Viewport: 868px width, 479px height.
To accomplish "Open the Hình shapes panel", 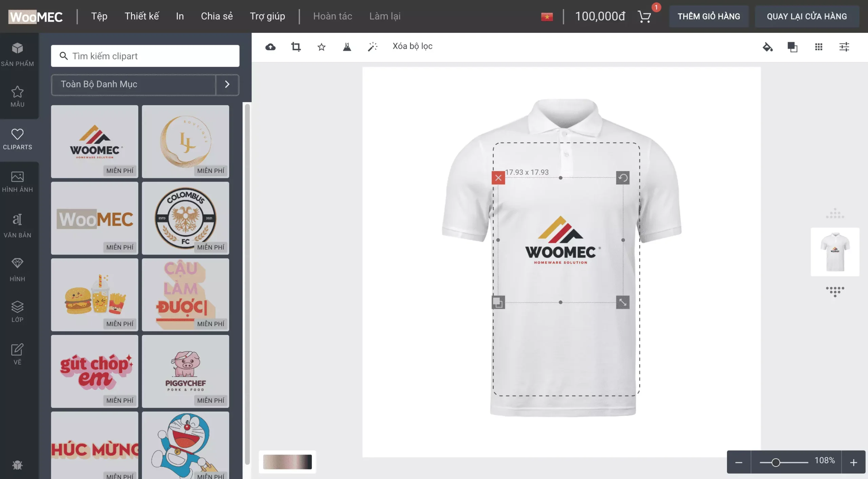I will [x=17, y=270].
